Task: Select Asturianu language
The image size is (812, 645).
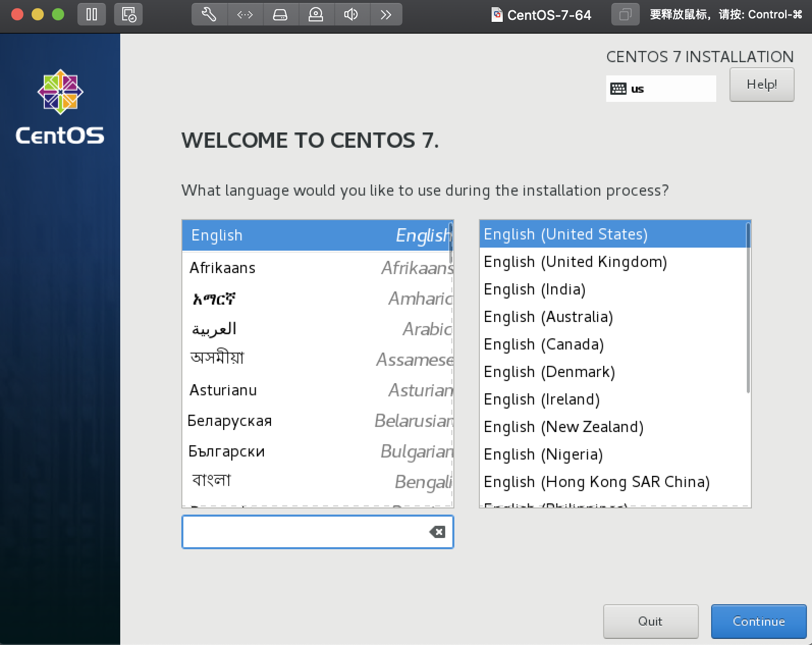Action: [317, 390]
